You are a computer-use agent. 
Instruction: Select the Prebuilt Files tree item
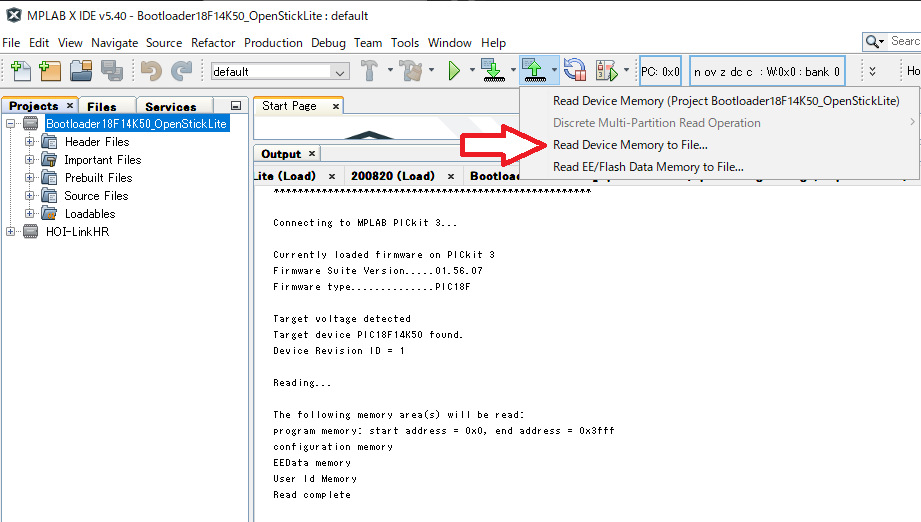click(x=99, y=177)
